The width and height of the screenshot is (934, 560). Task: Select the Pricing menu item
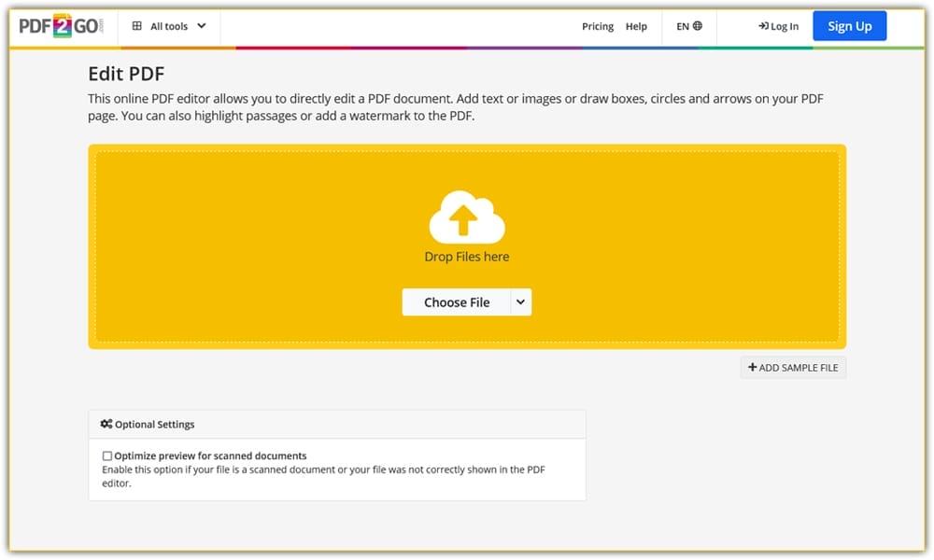pos(598,26)
